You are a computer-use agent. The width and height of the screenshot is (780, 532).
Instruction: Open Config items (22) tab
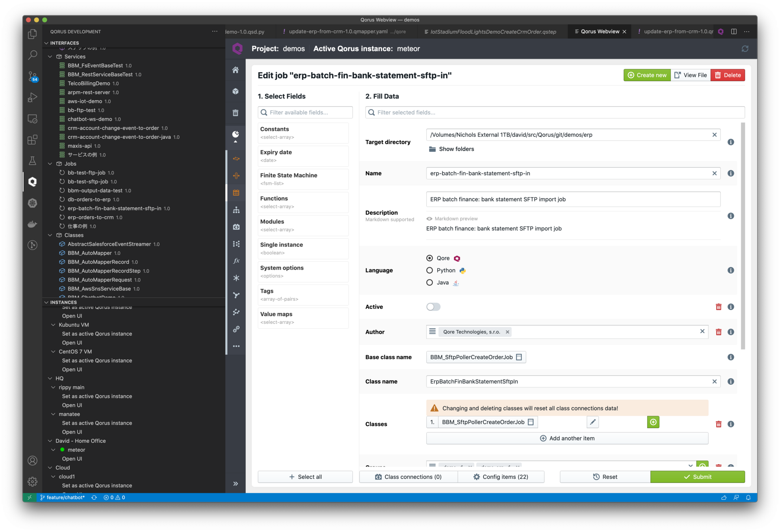click(x=501, y=477)
